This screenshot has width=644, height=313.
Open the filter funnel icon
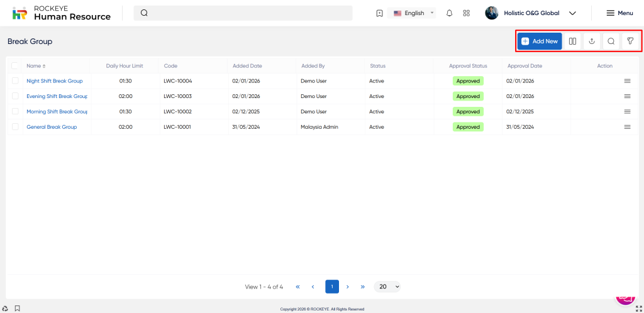coord(630,41)
